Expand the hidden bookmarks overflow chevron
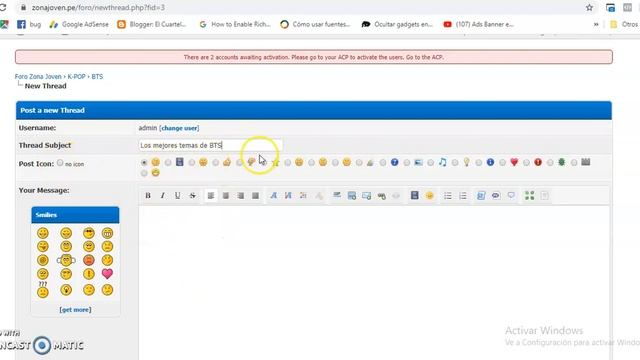This screenshot has height=360, width=640. coord(596,24)
